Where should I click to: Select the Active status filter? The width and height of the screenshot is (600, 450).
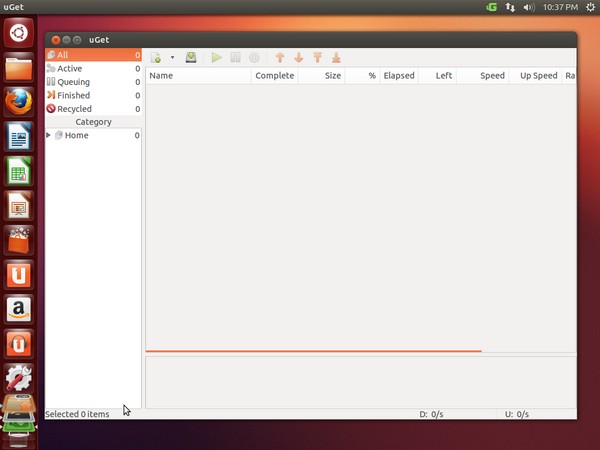click(x=70, y=69)
